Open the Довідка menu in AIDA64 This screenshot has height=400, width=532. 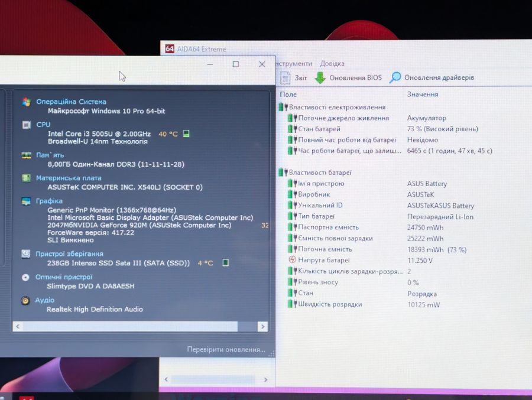pos(332,63)
